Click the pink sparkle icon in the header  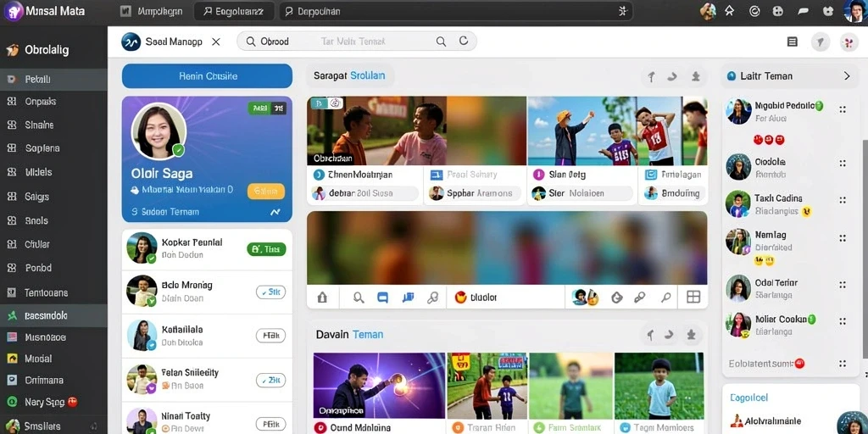[x=849, y=42]
